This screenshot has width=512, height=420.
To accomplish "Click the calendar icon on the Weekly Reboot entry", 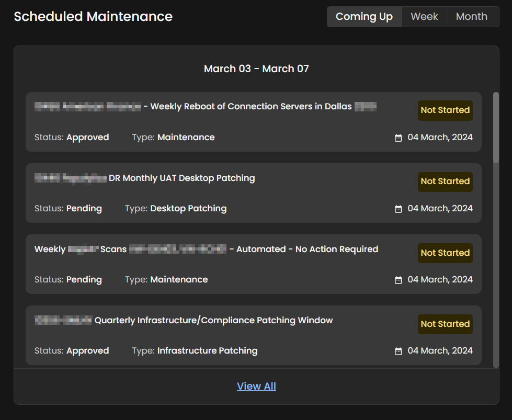I will [x=397, y=137].
